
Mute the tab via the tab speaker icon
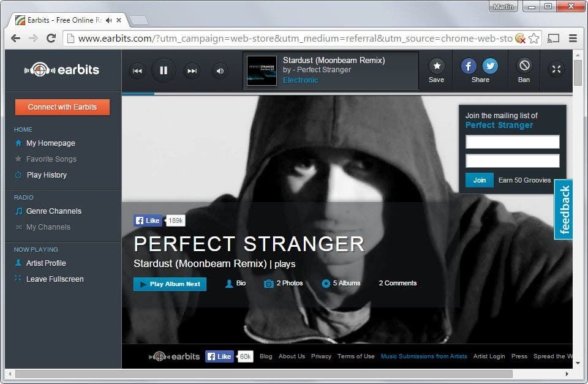[109, 20]
